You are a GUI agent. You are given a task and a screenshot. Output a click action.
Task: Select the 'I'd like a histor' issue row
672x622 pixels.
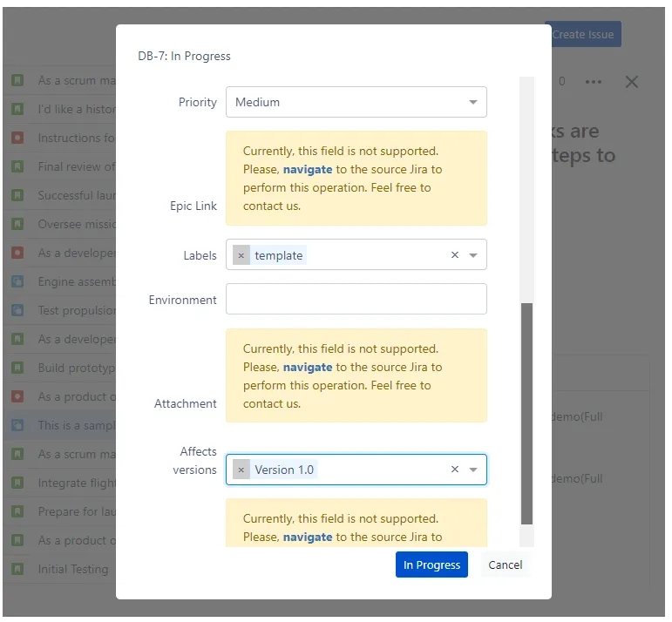[x=60, y=109]
